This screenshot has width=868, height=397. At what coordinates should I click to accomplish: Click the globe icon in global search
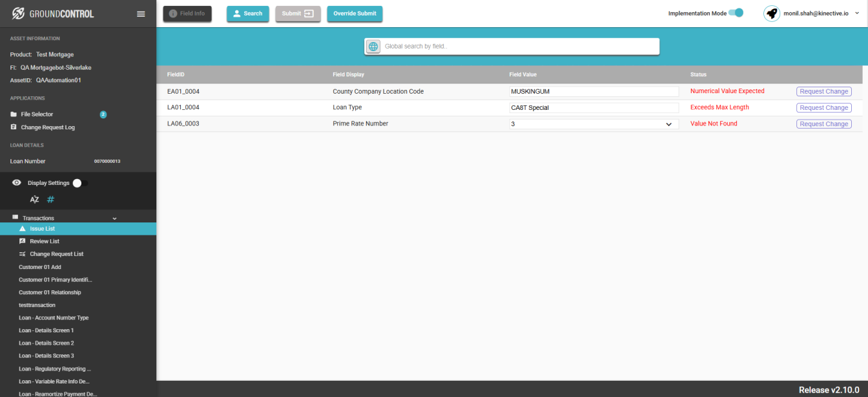coord(373,47)
